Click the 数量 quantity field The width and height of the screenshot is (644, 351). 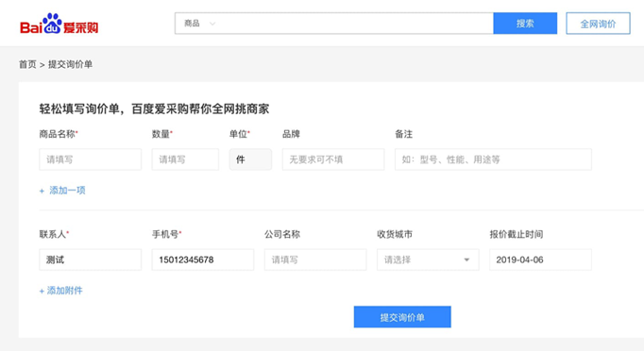185,159
